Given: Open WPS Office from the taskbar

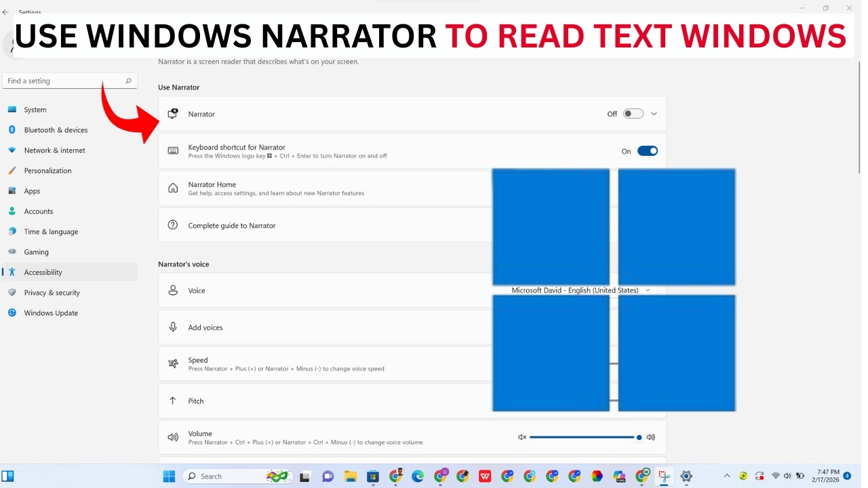Looking at the screenshot, I should coord(485,476).
